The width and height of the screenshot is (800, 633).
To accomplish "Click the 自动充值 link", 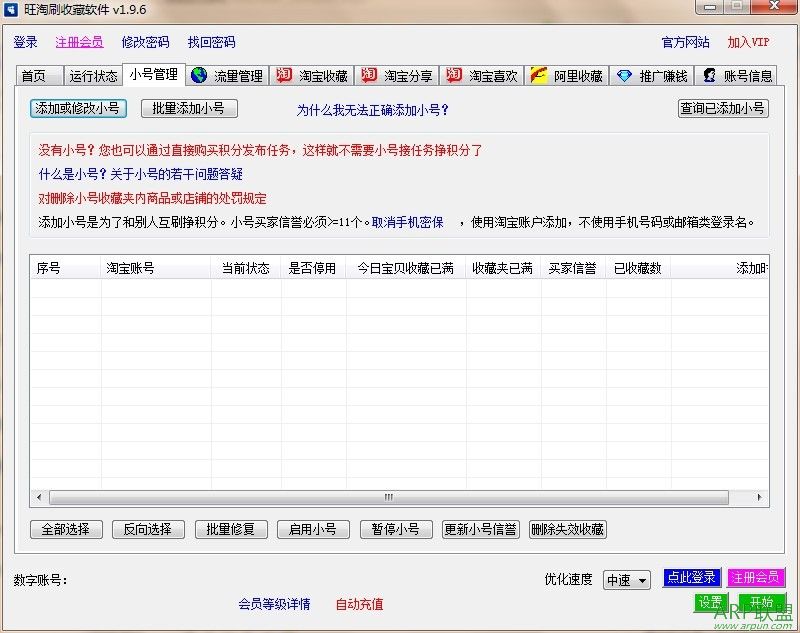I will (359, 605).
